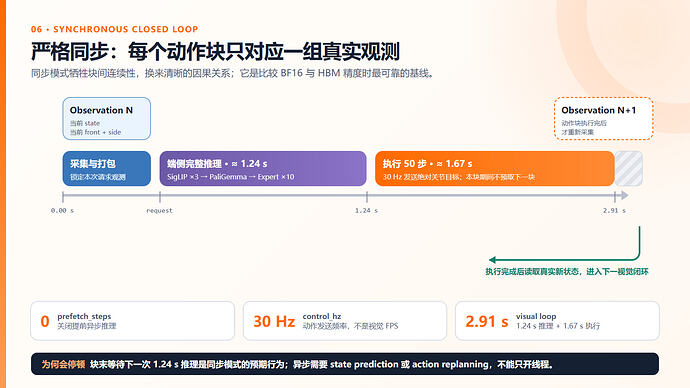This screenshot has height=388, width=690.
Task: Click the orange '2.91 s' metric value
Action: click(487, 322)
